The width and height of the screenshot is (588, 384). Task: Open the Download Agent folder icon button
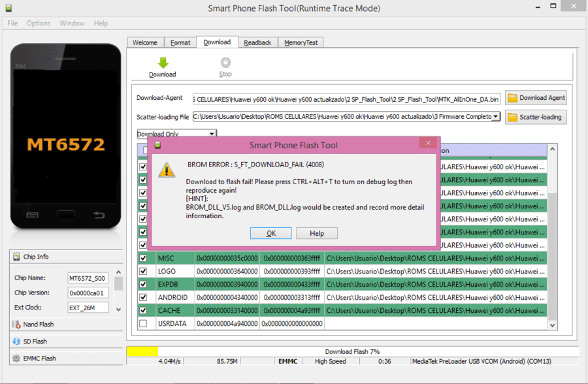tap(536, 98)
